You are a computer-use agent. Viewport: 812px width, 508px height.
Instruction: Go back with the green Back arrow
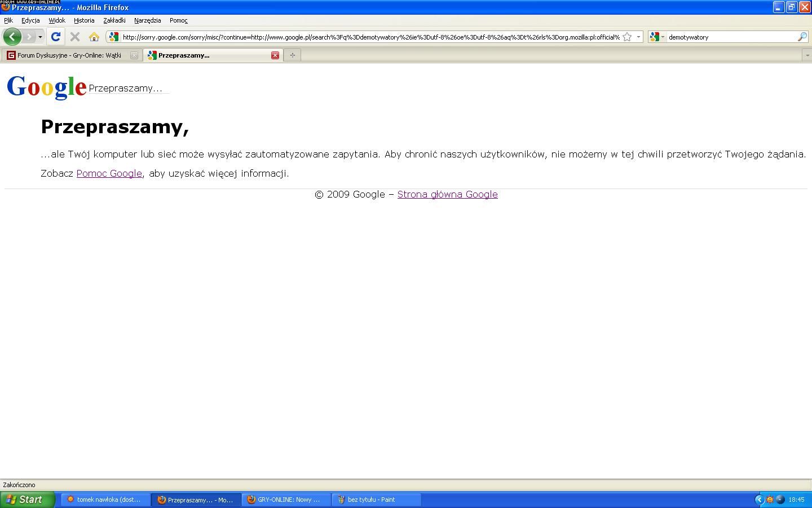[12, 37]
